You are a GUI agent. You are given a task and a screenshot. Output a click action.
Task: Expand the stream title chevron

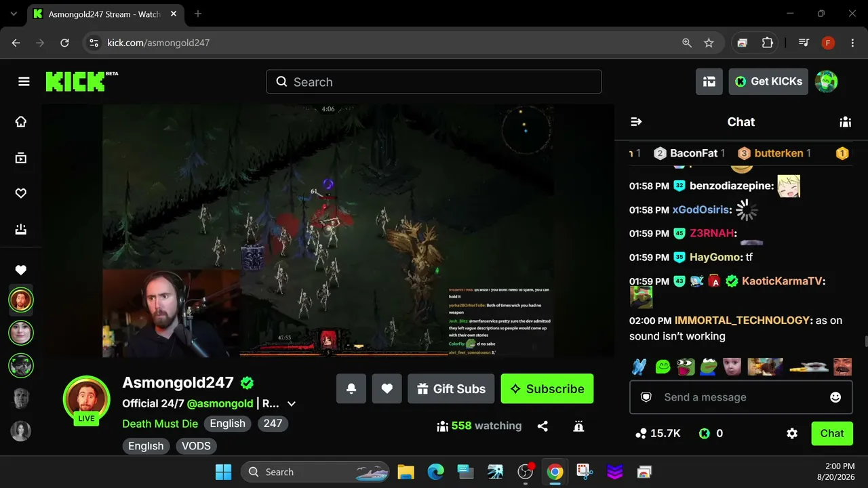coord(292,404)
